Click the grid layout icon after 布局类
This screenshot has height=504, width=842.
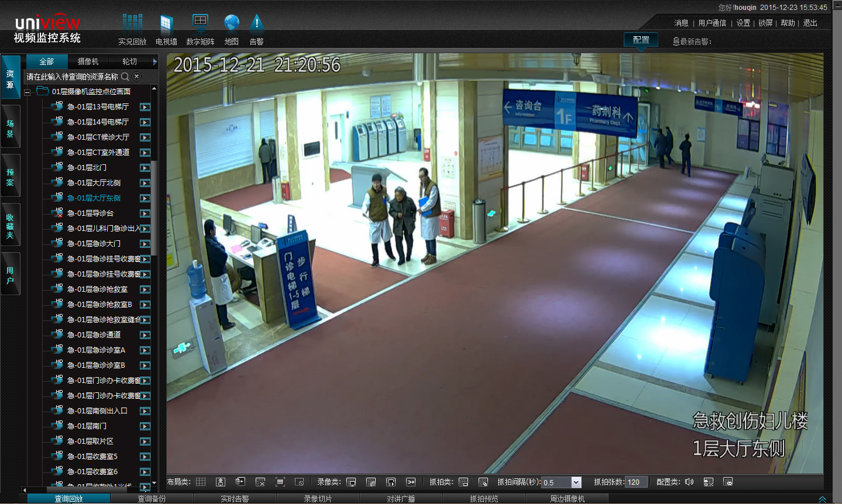coord(201,482)
